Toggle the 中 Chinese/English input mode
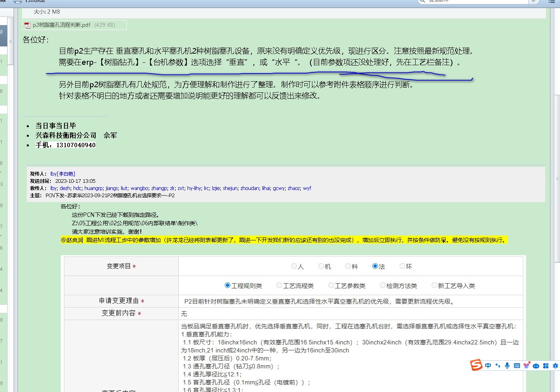560x392 pixels. point(488,366)
